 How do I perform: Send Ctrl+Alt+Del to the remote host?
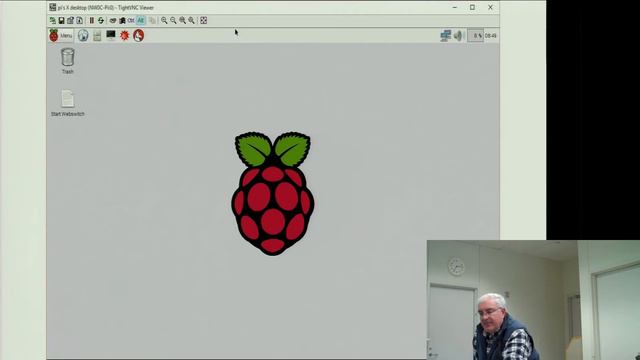(x=113, y=20)
